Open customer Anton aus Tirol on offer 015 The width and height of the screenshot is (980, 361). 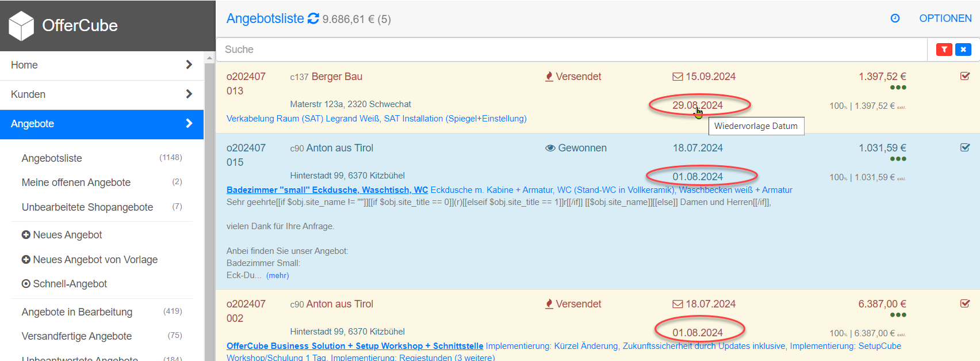click(340, 148)
